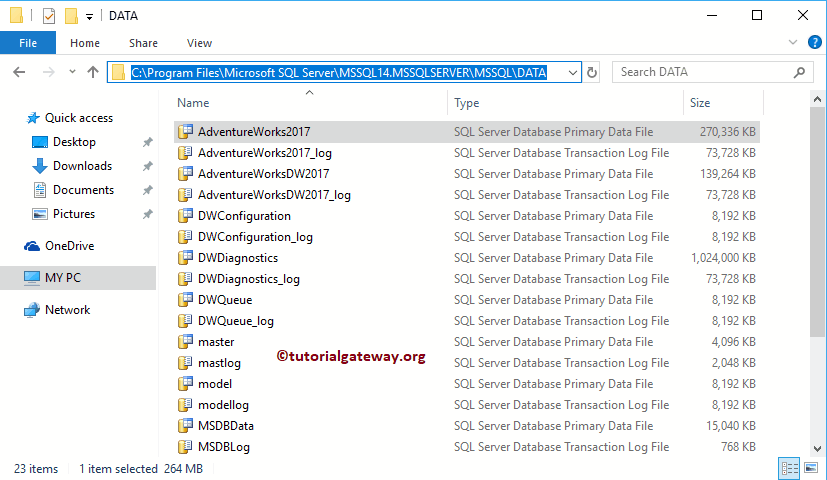Viewport: 827px width, 480px height.
Task: Click the DWConfiguration file icon
Action: tap(185, 216)
